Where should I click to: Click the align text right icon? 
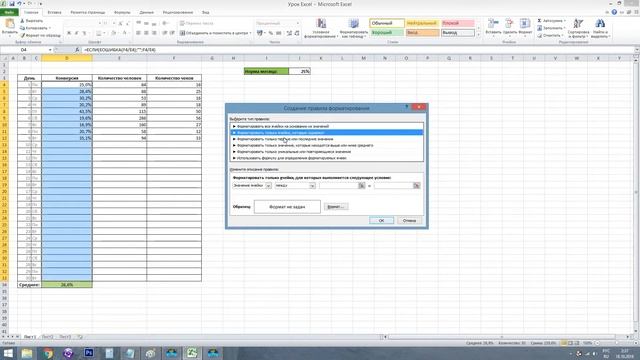click(x=154, y=33)
